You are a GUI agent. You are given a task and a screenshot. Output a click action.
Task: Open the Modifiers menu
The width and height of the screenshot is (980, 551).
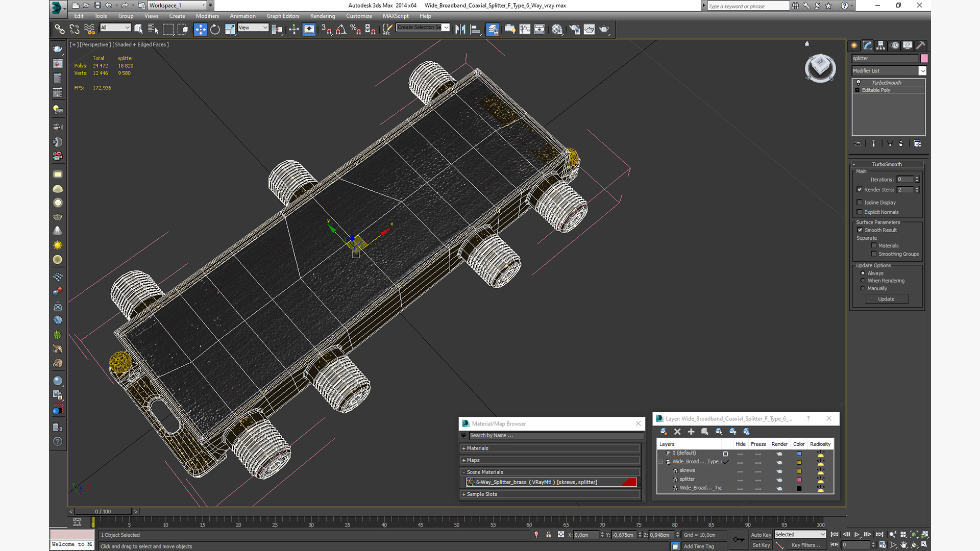[207, 16]
